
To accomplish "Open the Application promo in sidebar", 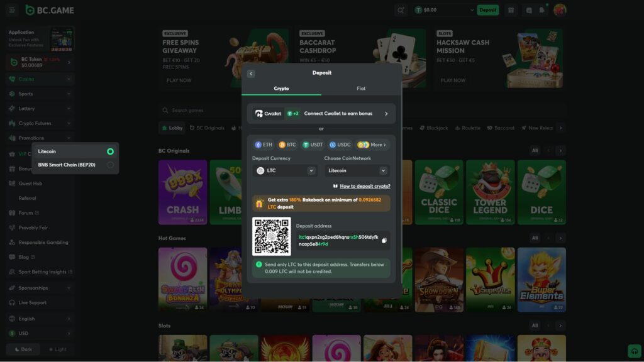I will coord(40,39).
